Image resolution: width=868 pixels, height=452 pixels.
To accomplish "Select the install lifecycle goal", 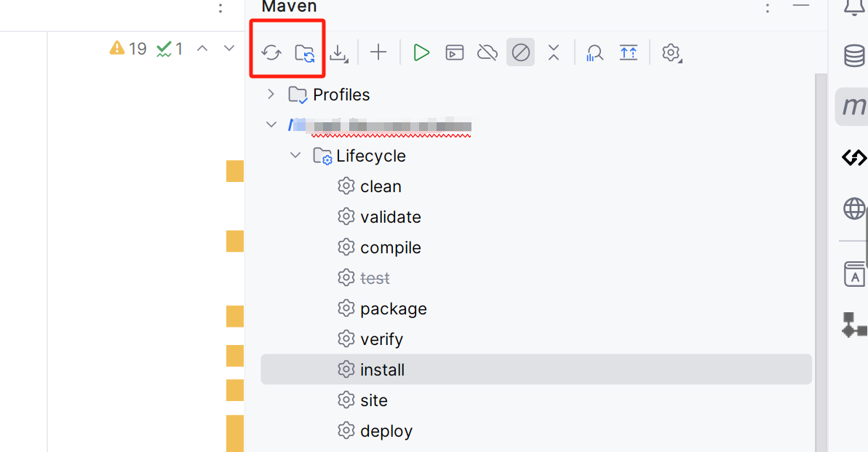I will pyautogui.click(x=536, y=370).
